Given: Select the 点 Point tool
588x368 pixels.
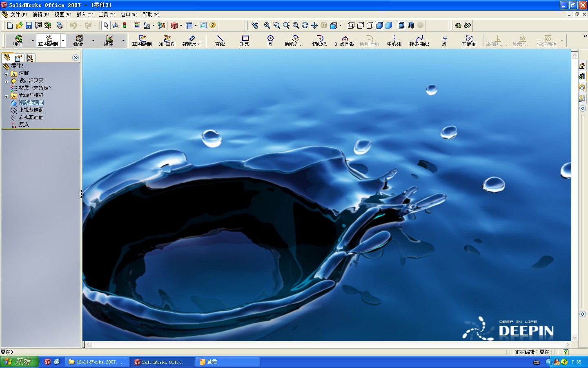Looking at the screenshot, I should pyautogui.click(x=444, y=40).
